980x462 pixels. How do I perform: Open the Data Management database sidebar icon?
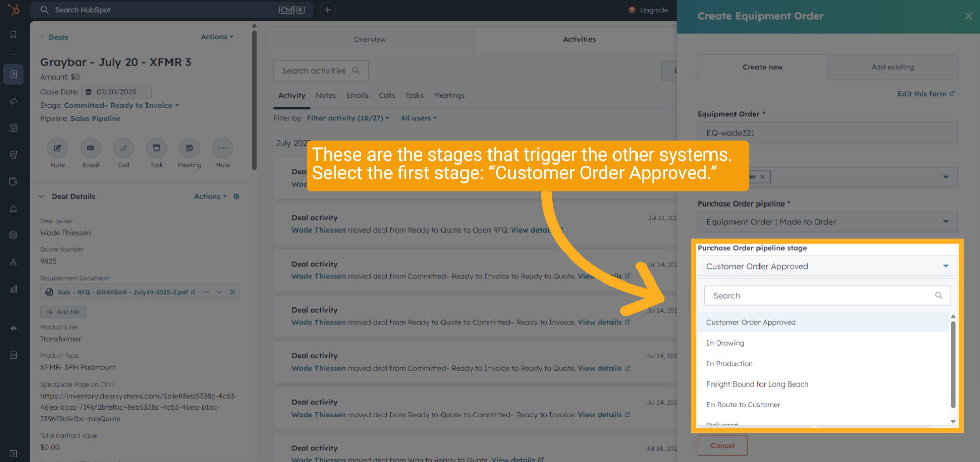tap(14, 235)
